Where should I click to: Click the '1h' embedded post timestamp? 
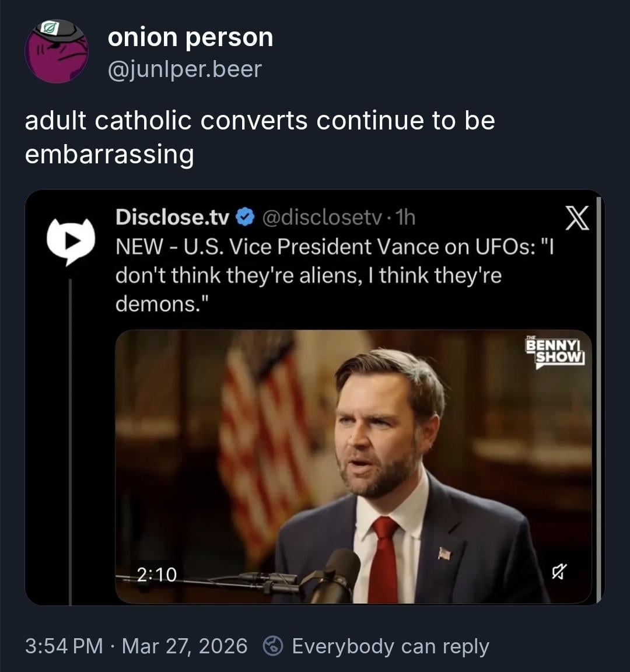(x=405, y=217)
